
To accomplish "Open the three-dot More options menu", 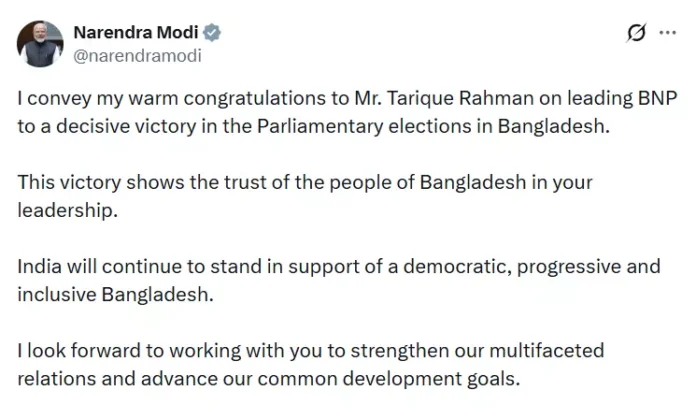I will [668, 33].
